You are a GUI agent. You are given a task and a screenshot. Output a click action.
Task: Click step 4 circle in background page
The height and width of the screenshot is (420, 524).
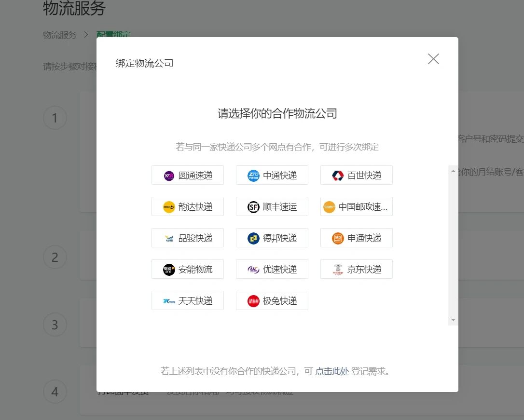point(55,392)
